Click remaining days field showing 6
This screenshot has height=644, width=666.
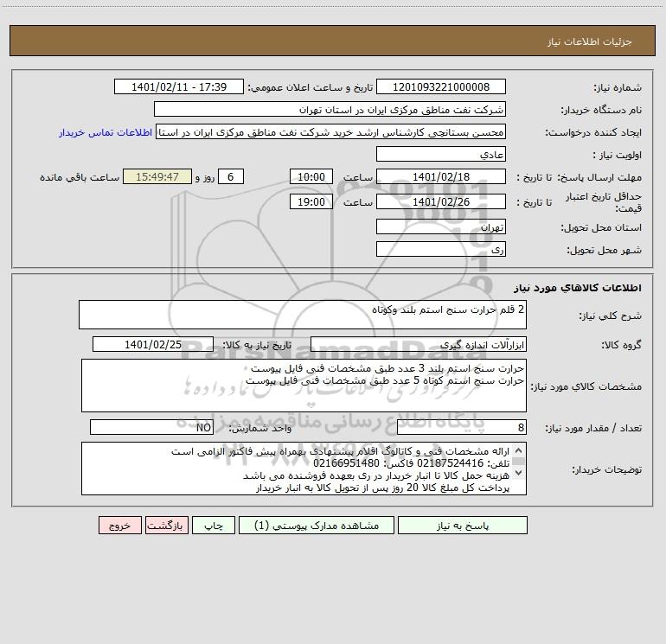point(231,177)
